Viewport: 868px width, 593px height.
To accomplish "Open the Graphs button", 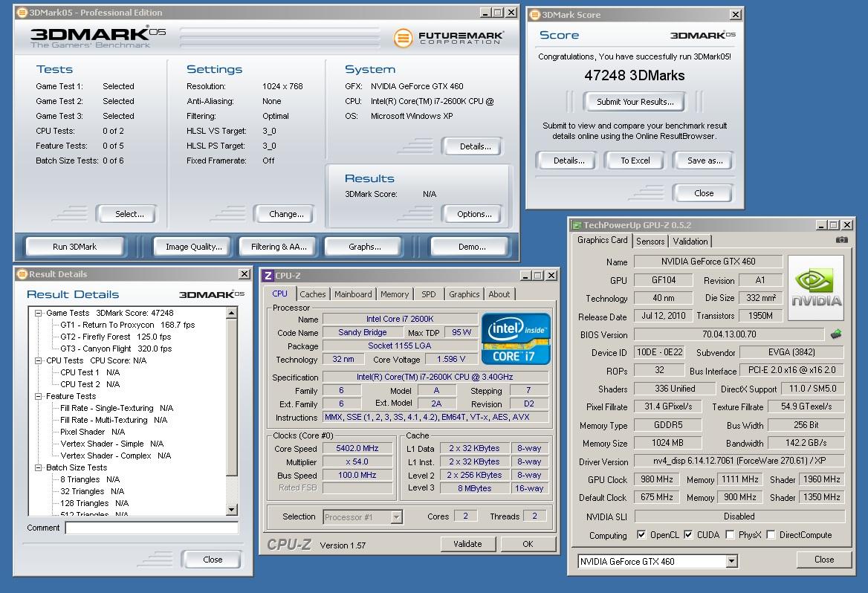I will pos(365,247).
